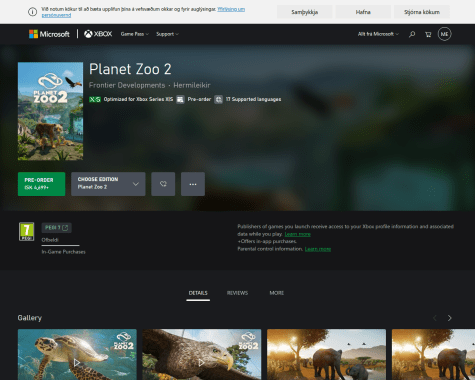Screen dimensions: 475x380
Task: Switch to the Details tab
Action: click(198, 293)
